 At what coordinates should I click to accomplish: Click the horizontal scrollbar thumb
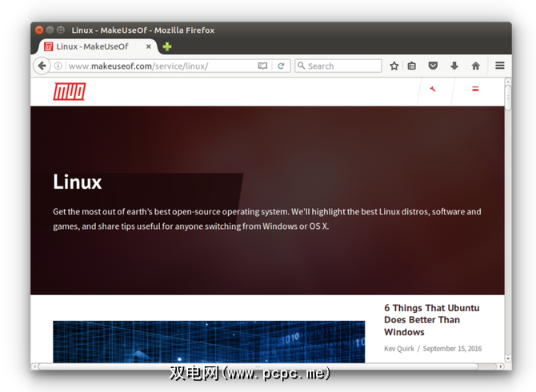point(258,366)
